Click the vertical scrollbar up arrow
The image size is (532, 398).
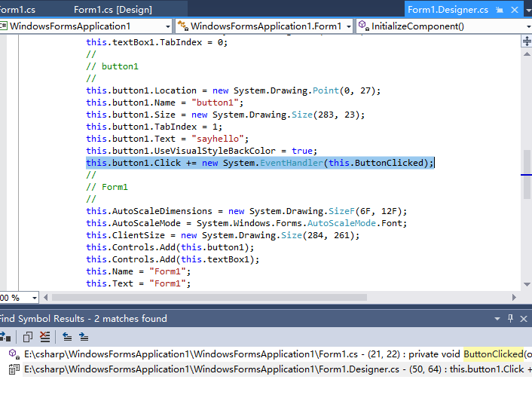pos(527,54)
